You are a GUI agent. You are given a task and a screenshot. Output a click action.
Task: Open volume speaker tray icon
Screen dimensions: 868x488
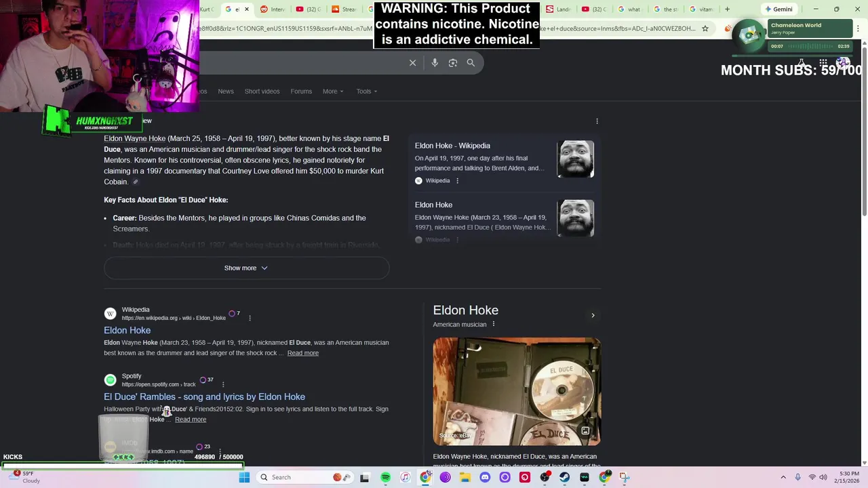[x=823, y=477]
